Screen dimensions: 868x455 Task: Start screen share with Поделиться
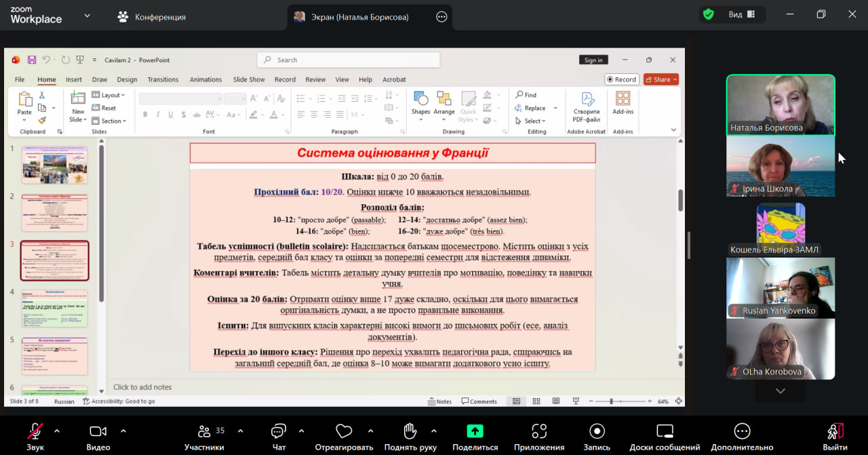tap(475, 432)
